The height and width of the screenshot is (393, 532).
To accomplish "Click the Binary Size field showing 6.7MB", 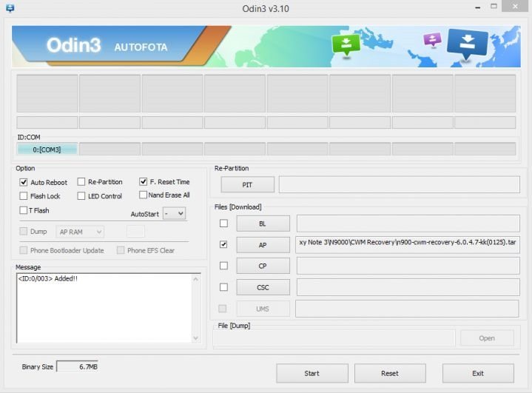I will point(78,366).
